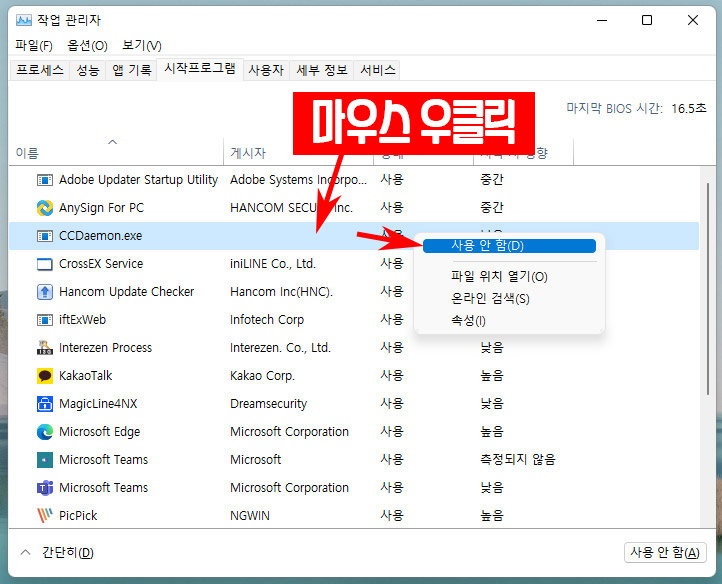Image resolution: width=722 pixels, height=584 pixels.
Task: Open the 파일(F) menu
Action: (x=34, y=45)
